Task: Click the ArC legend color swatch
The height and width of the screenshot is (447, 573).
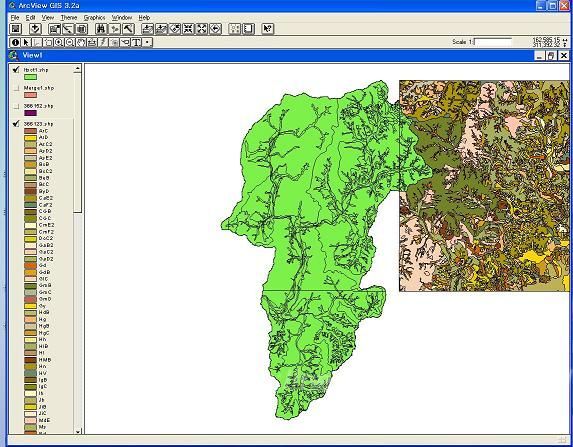Action: pyautogui.click(x=30, y=131)
